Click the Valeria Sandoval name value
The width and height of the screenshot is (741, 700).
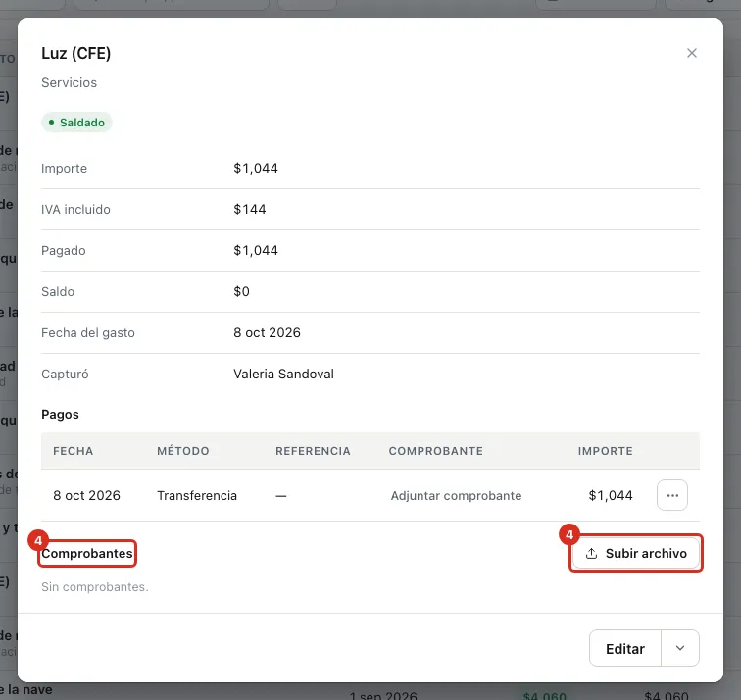283,374
